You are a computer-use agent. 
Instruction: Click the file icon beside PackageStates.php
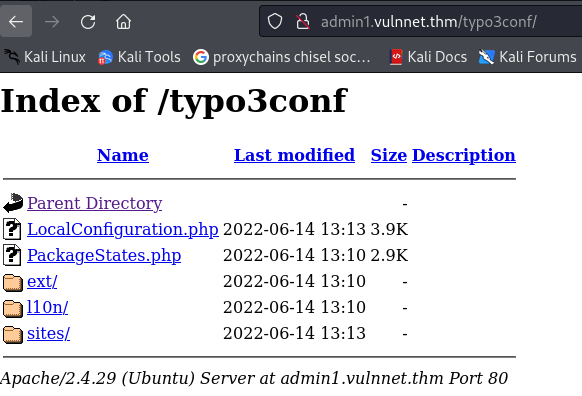12,255
